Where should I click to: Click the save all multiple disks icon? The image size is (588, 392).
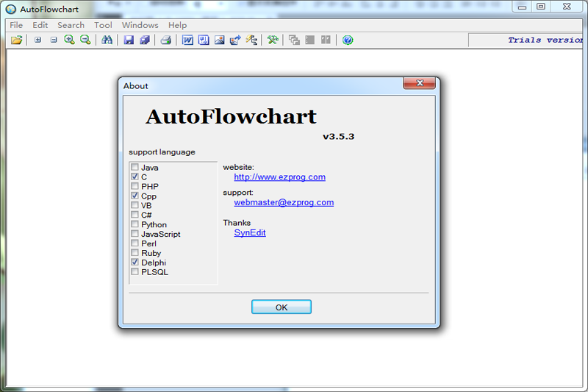(145, 40)
